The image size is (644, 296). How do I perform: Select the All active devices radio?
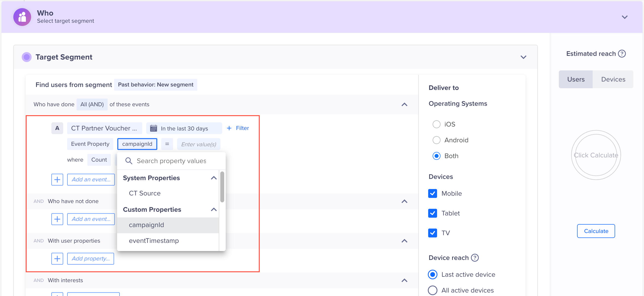coord(432,290)
